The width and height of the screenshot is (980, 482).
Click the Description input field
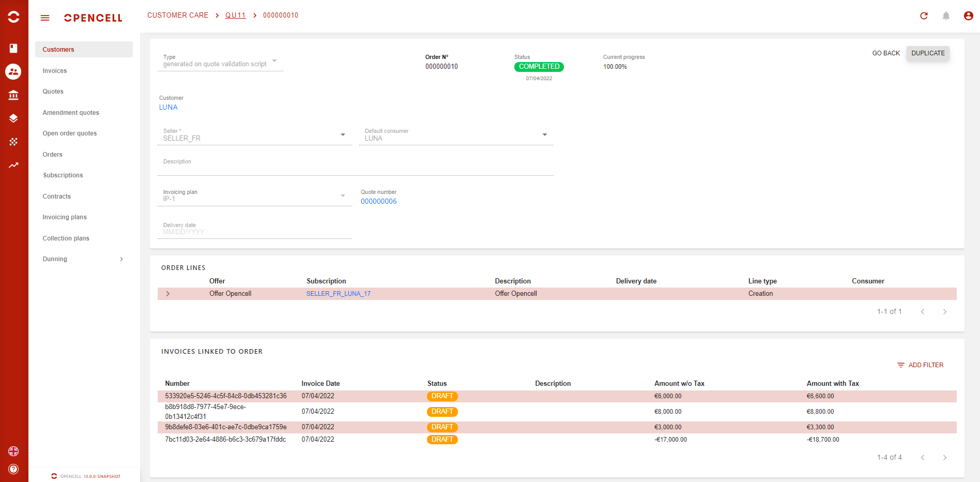356,167
